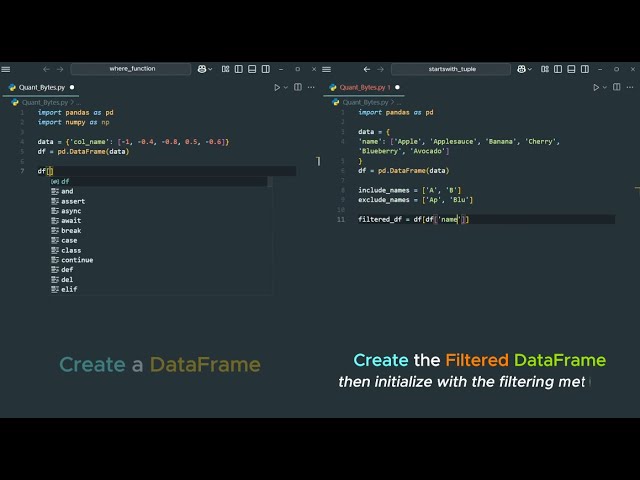Click 'exclude_names' line in right editor
The width and height of the screenshot is (640, 480).
415,200
